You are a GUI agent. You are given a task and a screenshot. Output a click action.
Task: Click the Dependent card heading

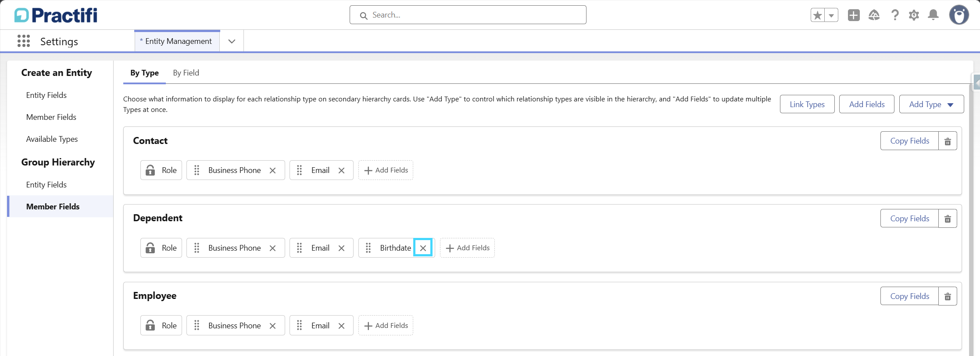(158, 218)
